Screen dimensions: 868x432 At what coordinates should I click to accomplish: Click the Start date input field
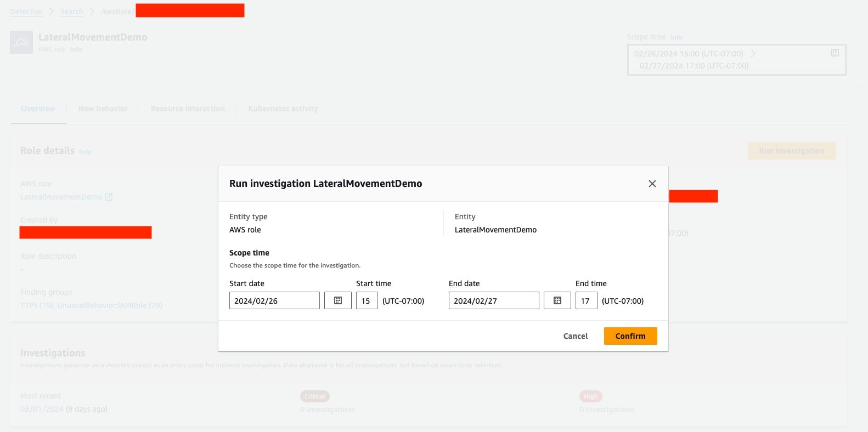coord(274,300)
